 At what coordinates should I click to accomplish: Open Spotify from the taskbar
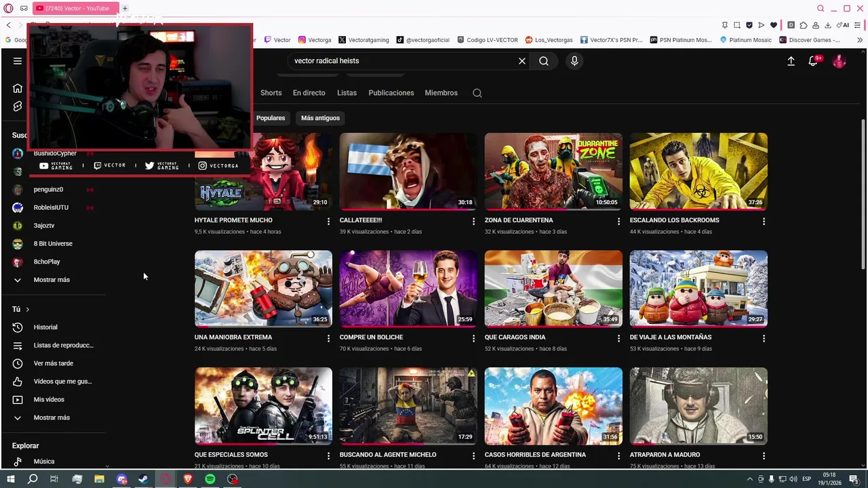(210, 479)
